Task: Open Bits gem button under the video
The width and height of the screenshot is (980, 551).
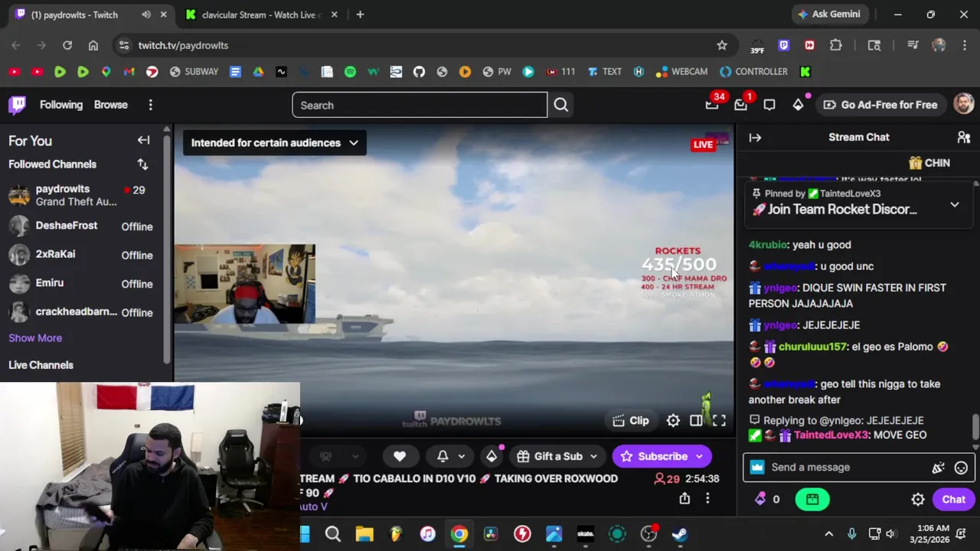Action: click(492, 456)
